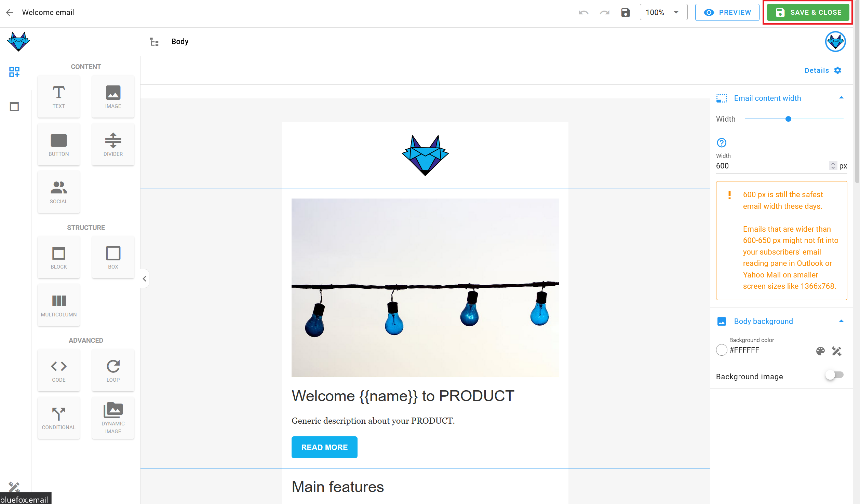Screen dimensions: 860x504
Task: Open the zoom percentage dropdown
Action: (663, 12)
